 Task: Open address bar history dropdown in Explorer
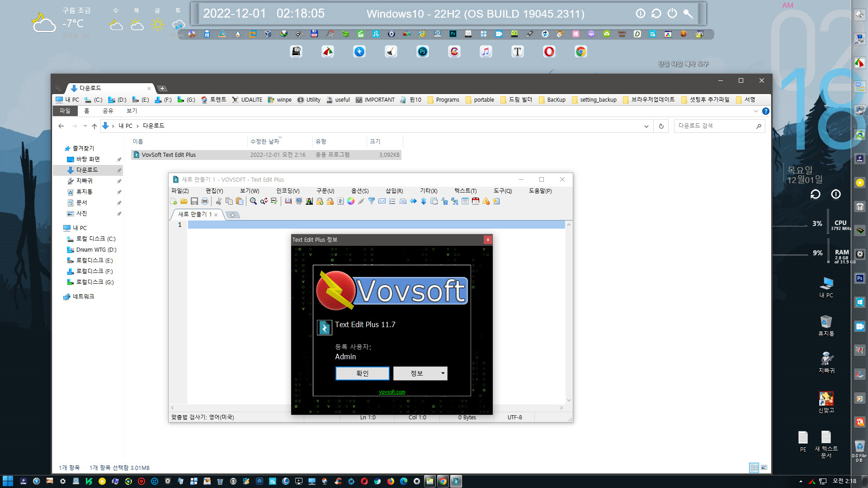click(646, 126)
